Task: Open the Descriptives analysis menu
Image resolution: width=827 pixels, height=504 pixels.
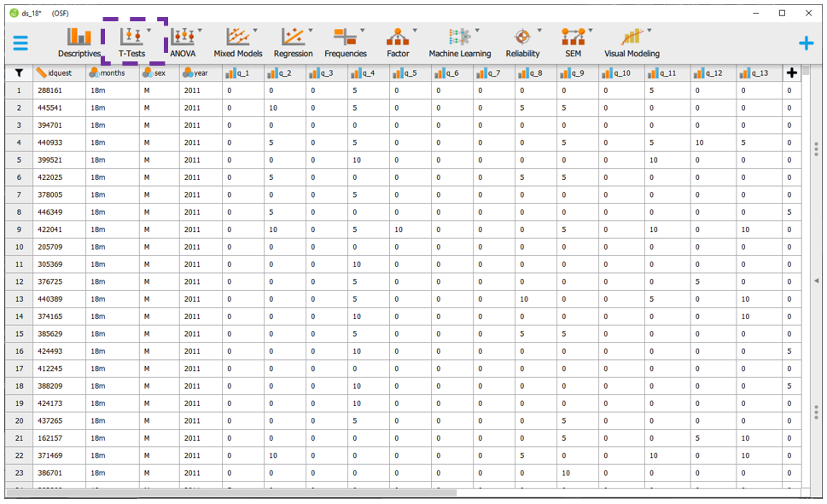Action: [79, 42]
